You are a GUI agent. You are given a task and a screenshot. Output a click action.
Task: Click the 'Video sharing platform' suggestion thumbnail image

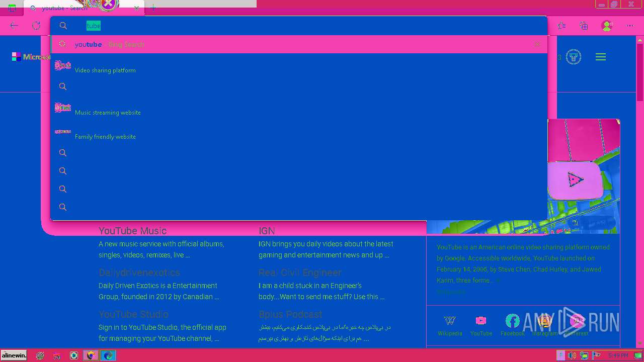(x=63, y=65)
